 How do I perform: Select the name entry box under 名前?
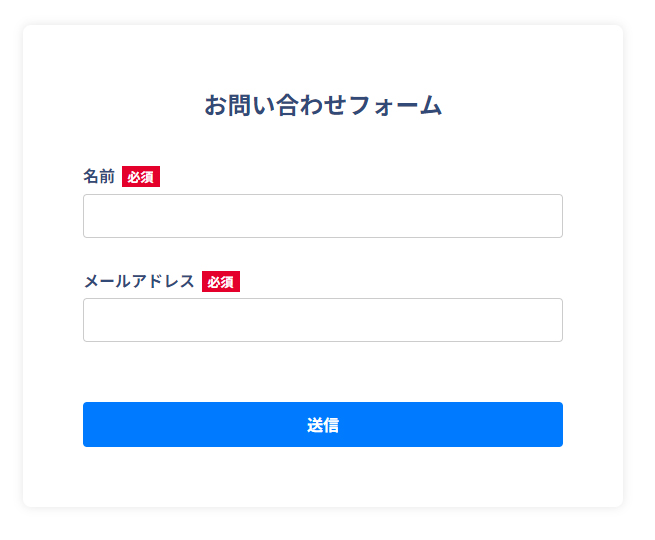click(322, 216)
